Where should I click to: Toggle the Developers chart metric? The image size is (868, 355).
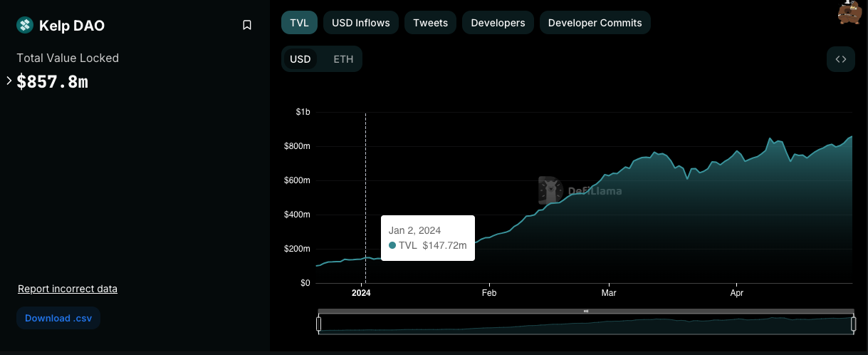pos(498,23)
